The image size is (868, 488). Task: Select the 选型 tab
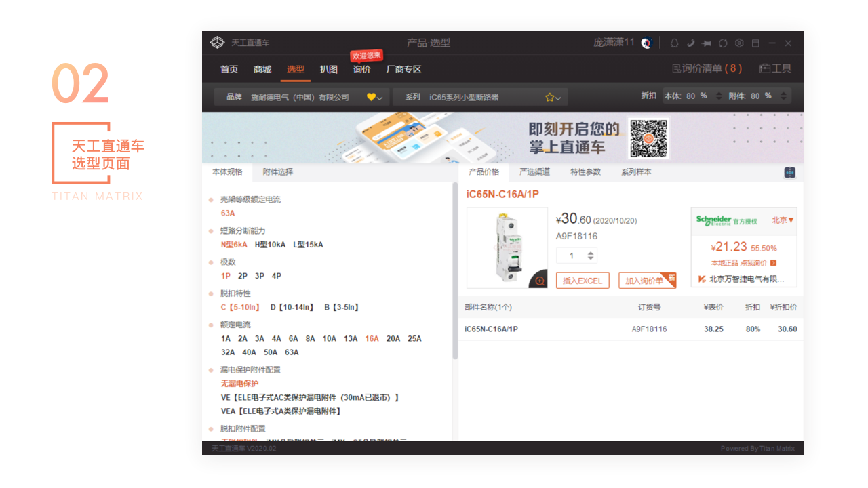(x=296, y=69)
